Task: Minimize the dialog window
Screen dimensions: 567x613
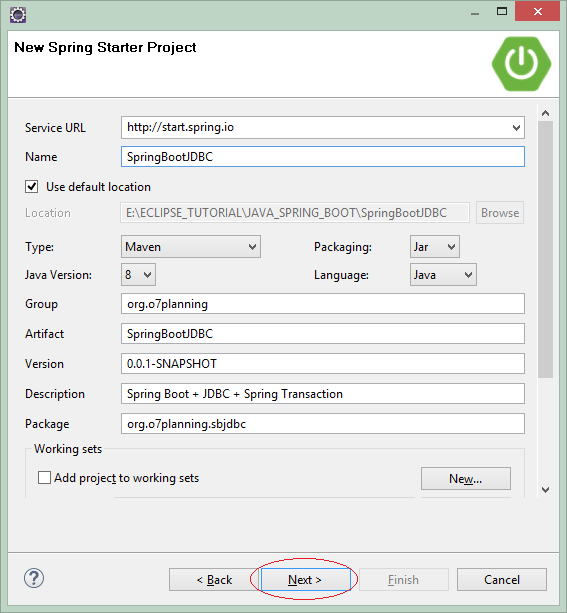Action: (x=475, y=13)
